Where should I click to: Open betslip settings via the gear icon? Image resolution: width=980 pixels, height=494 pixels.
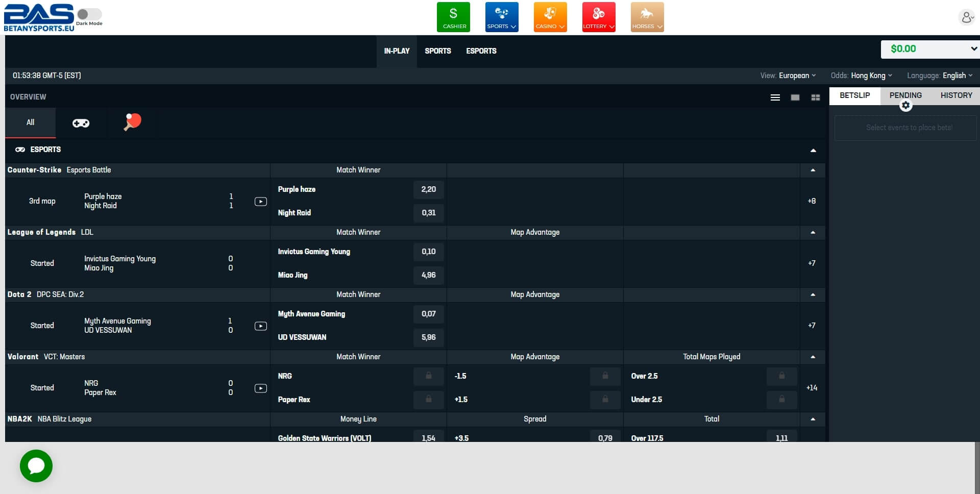[x=905, y=105]
